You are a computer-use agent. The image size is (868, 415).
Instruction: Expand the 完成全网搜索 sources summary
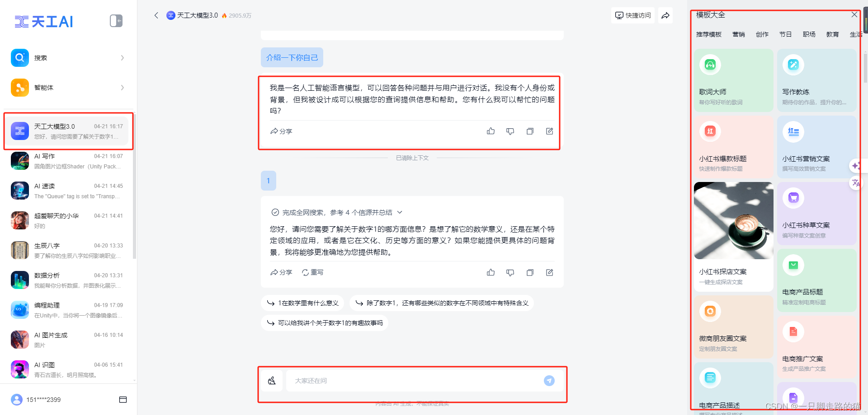(x=337, y=212)
